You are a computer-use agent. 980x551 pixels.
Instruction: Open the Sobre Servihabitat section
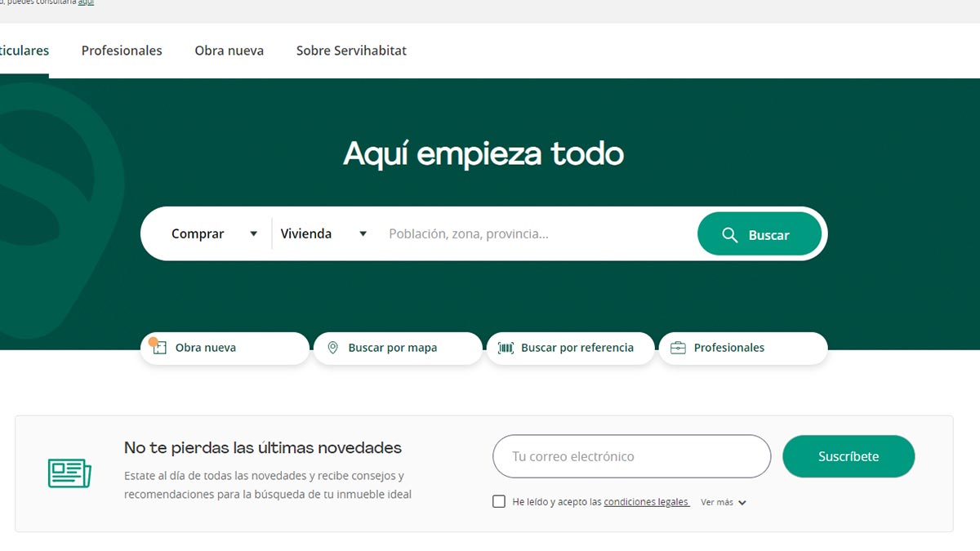[x=351, y=51]
